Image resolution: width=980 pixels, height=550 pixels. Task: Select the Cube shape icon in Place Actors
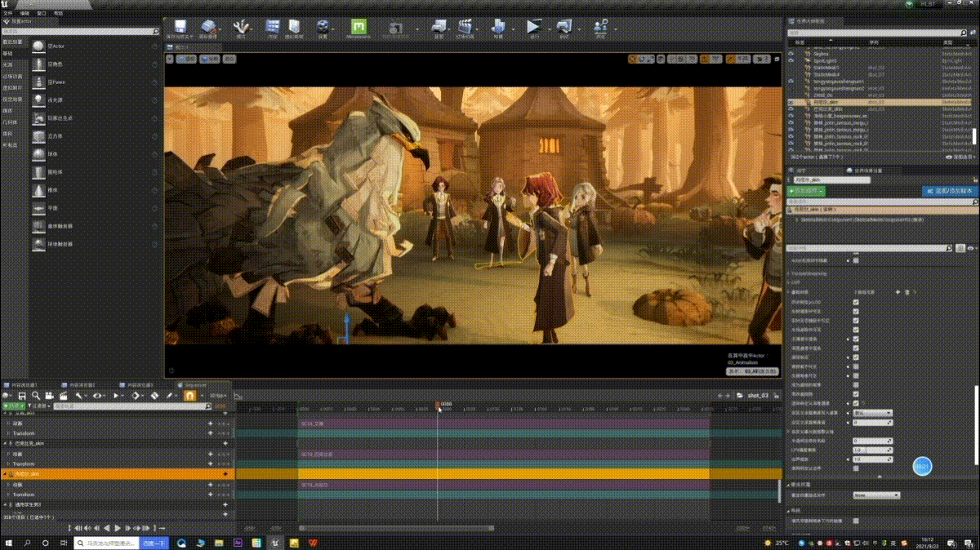tap(38, 135)
